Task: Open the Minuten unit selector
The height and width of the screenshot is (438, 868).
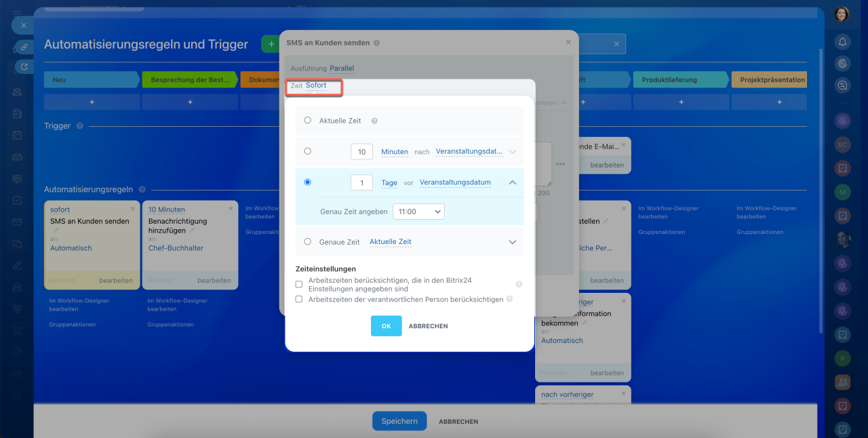Action: coord(395,152)
